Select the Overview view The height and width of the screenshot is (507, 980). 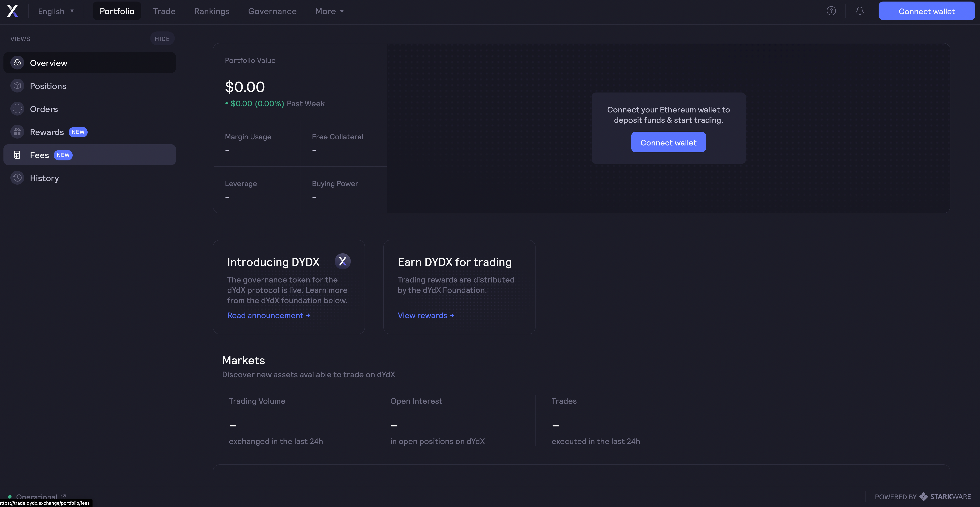pyautogui.click(x=90, y=63)
